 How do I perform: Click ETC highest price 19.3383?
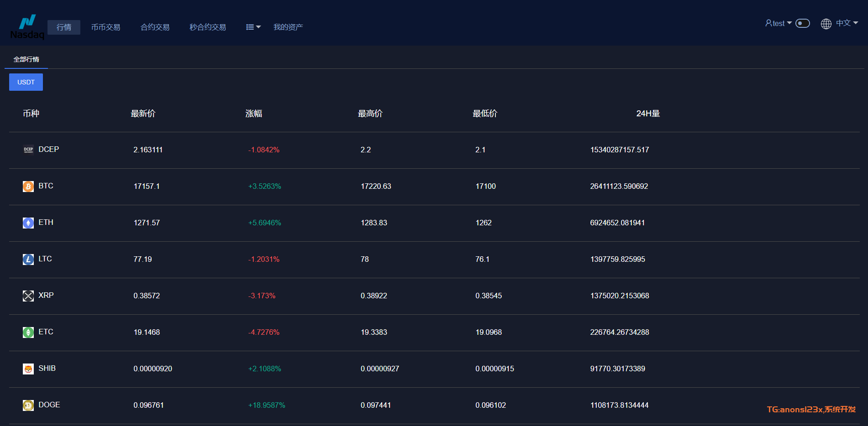coord(374,332)
